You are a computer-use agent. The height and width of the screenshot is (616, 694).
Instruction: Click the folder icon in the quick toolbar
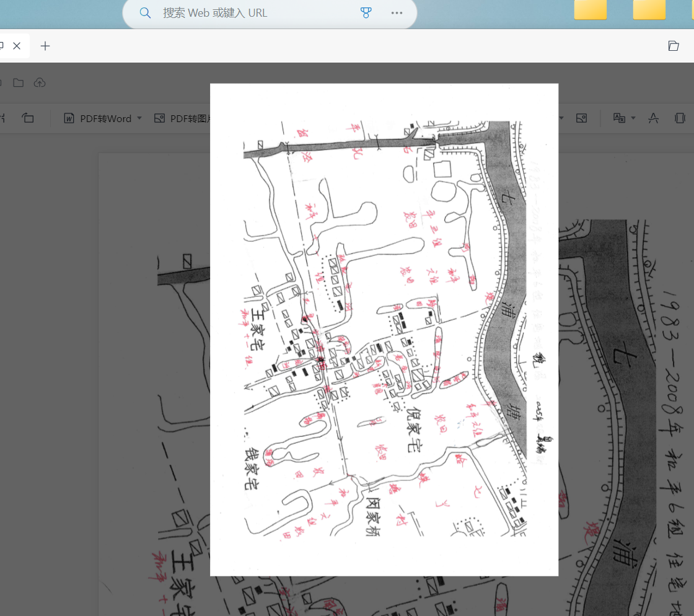pyautogui.click(x=19, y=83)
